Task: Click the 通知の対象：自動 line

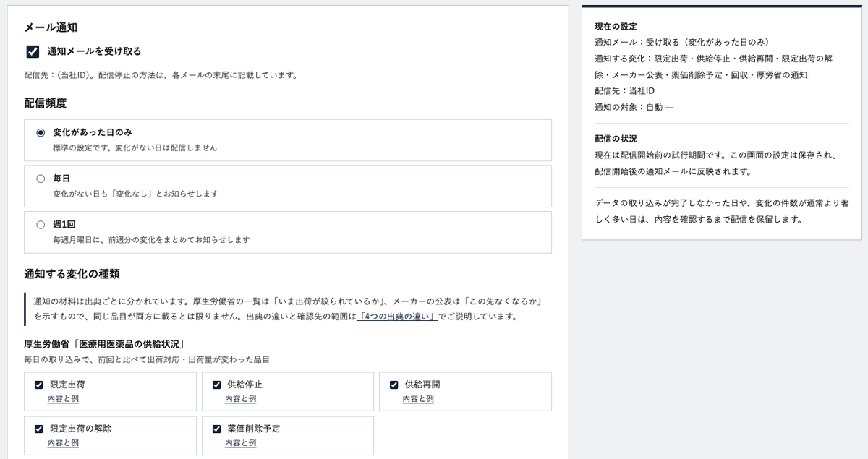Action: [x=634, y=107]
